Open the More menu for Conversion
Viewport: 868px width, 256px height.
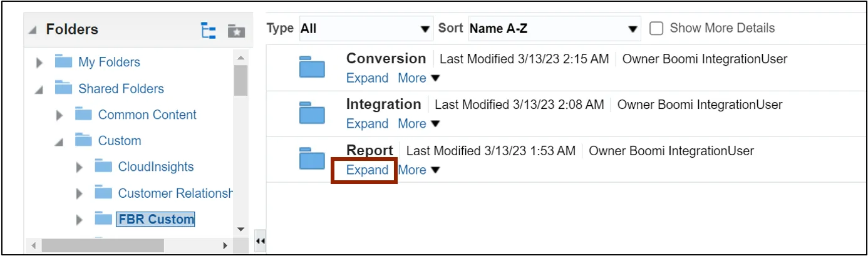(418, 78)
